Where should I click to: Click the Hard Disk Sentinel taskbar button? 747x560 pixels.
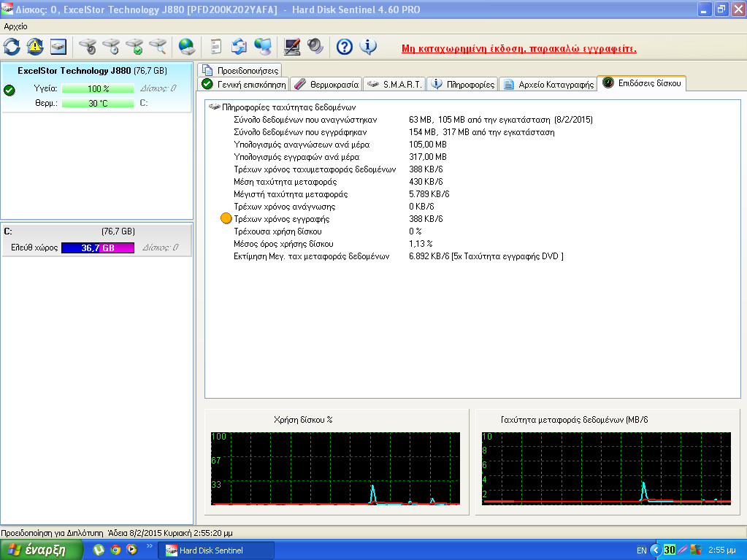point(217,550)
